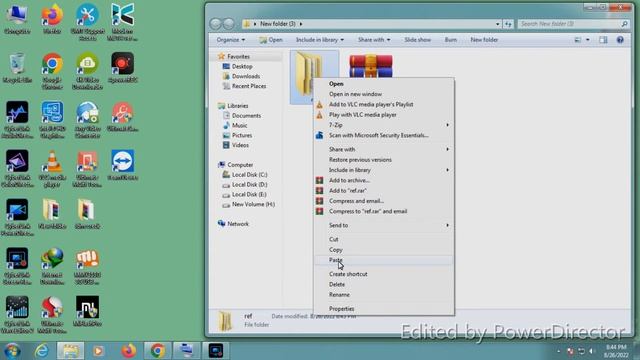The height and width of the screenshot is (360, 640).
Task: Expand the Send to context submenu
Action: pyautogui.click(x=384, y=225)
